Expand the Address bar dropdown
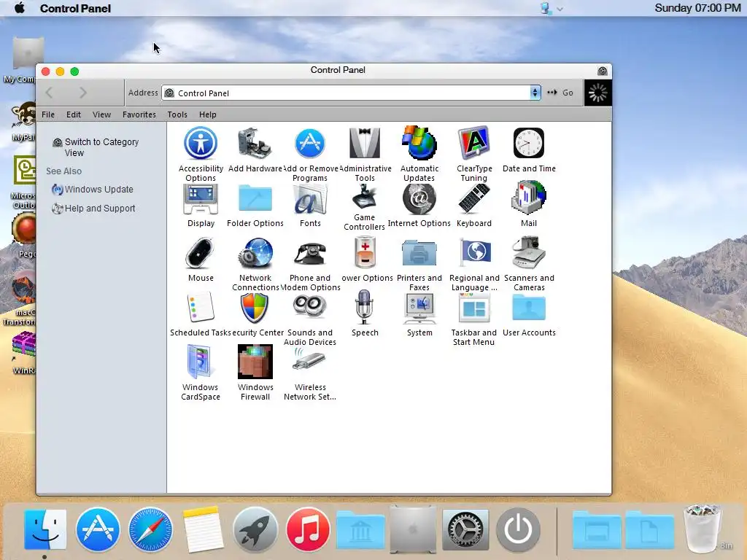The height and width of the screenshot is (560, 747). pyautogui.click(x=535, y=93)
